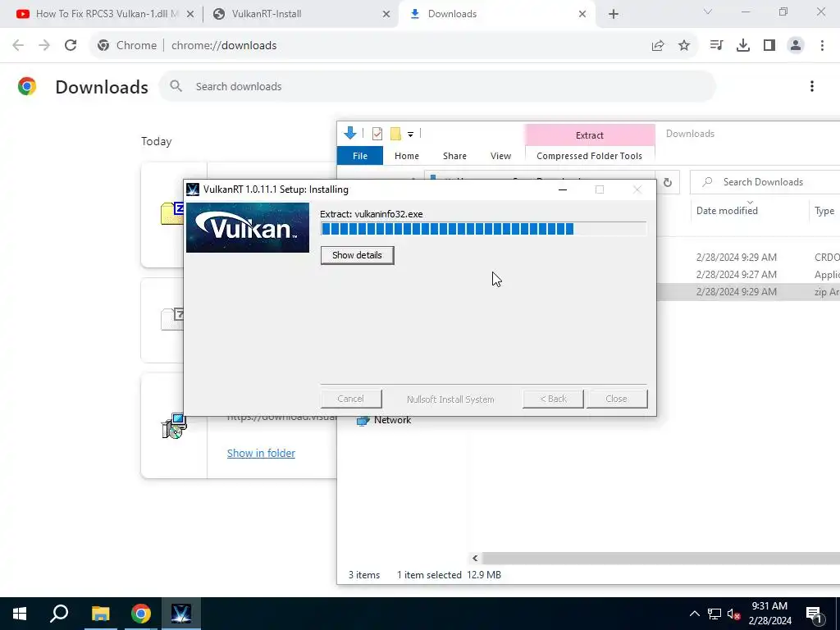Show hidden system tray icons
The image size is (840, 630).
(694, 614)
